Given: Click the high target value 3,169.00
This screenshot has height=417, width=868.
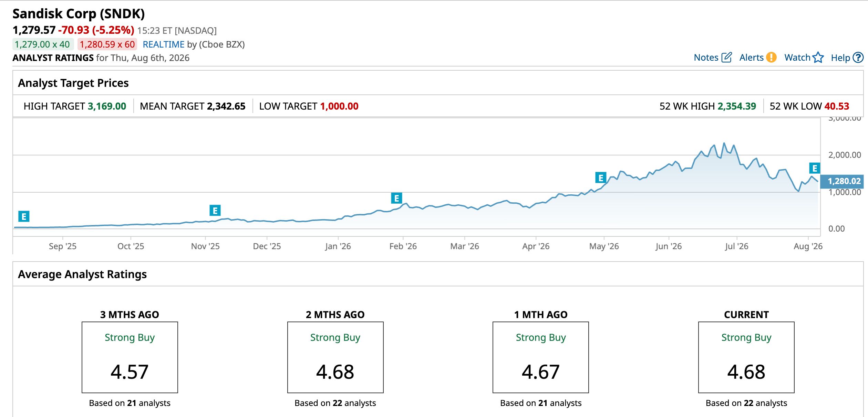Looking at the screenshot, I should pyautogui.click(x=107, y=106).
